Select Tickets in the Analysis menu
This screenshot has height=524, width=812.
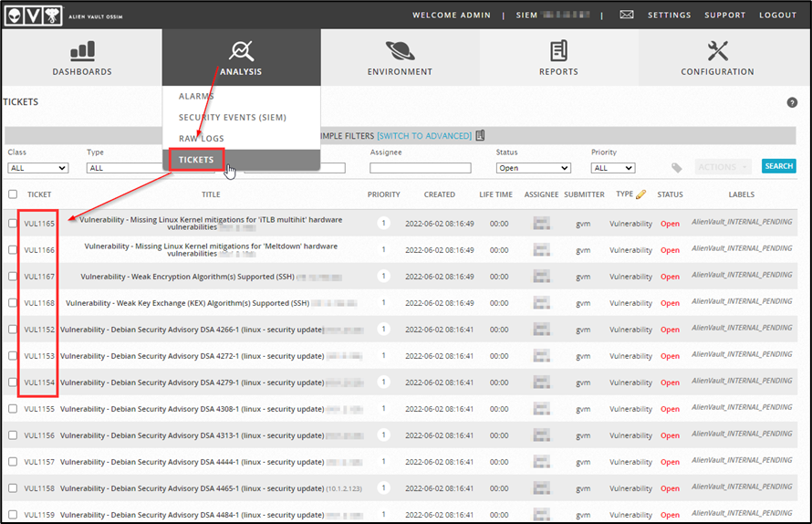(x=196, y=160)
